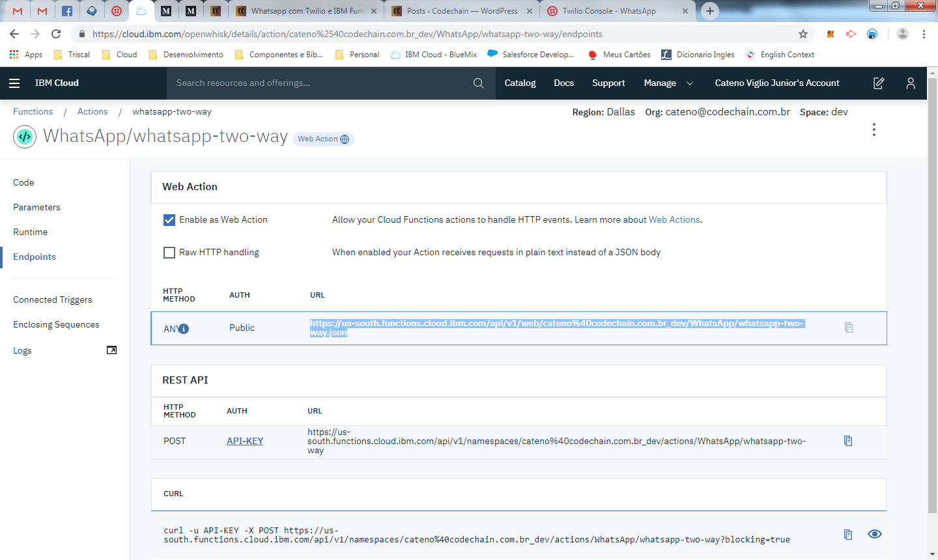Uncheck Enable as Web Action
The image size is (938, 560).
tap(169, 220)
